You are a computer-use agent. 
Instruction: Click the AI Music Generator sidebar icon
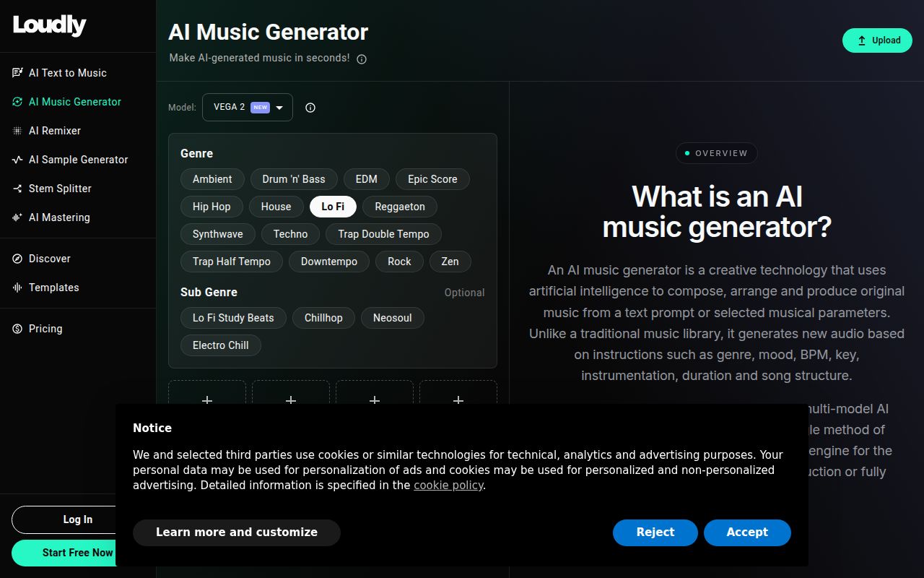pyautogui.click(x=17, y=102)
